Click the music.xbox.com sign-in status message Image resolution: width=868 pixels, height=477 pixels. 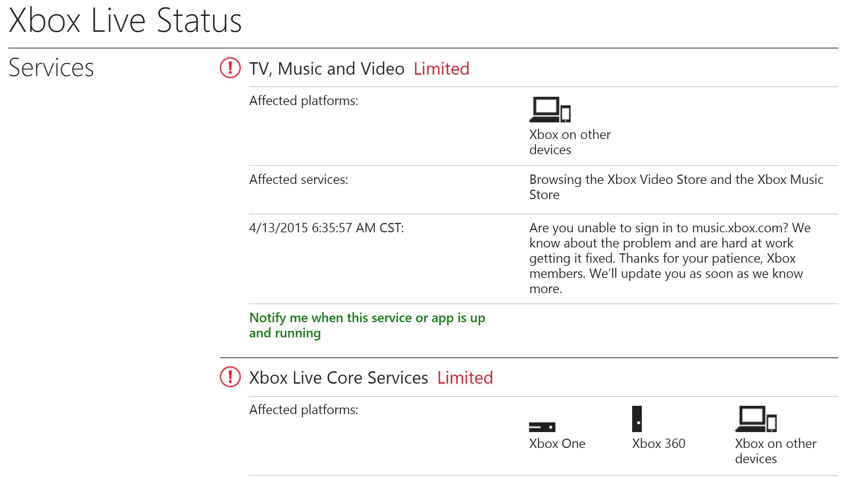point(670,258)
